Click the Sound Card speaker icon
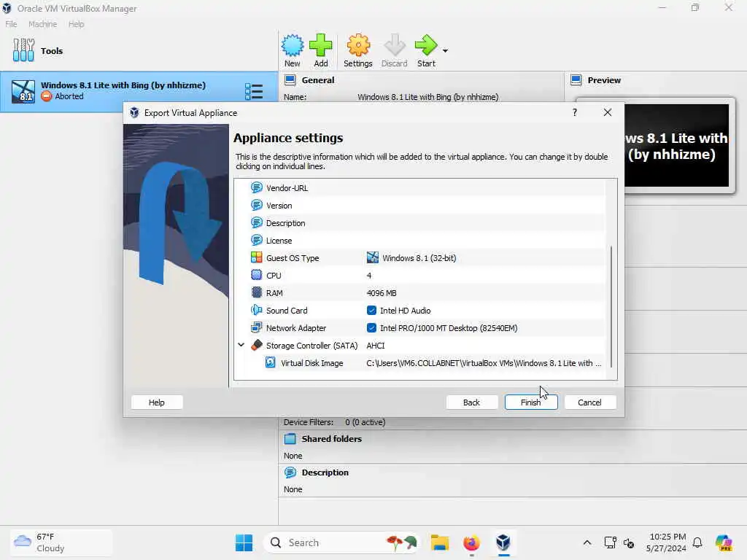This screenshot has width=747, height=560. point(256,311)
